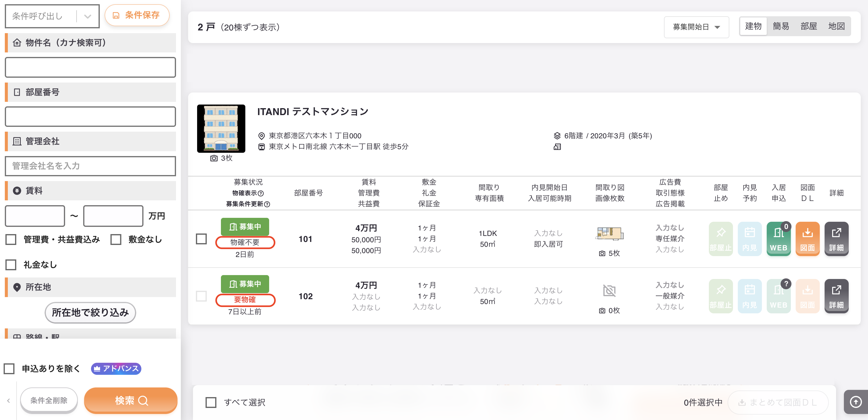Open 募集開始日 sort dropdown
Screen dimensions: 868x420
[696, 27]
